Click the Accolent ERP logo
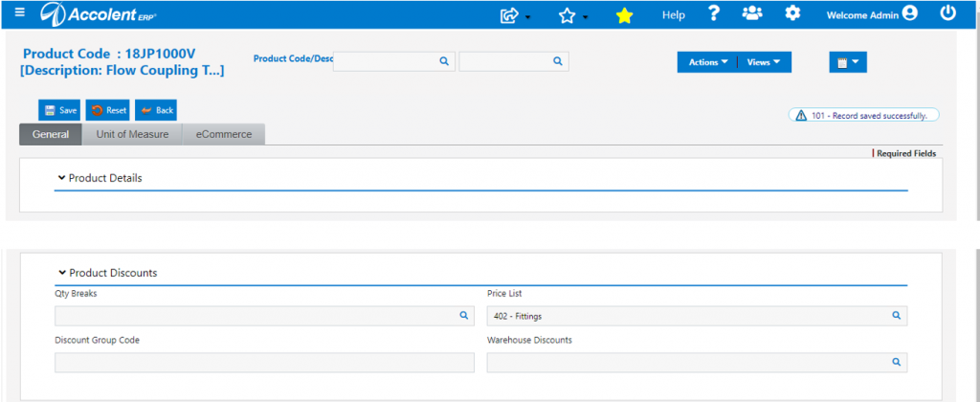Viewport: 980px width, 402px height. coord(99,13)
